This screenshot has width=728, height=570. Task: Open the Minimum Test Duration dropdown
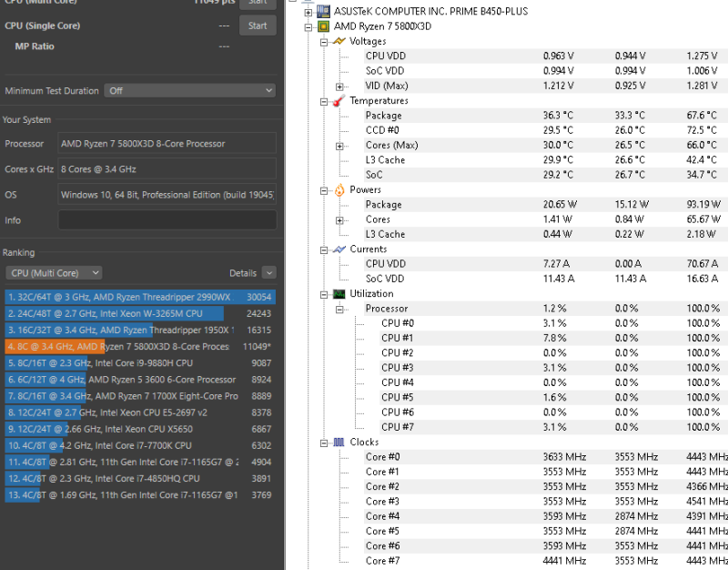point(190,90)
